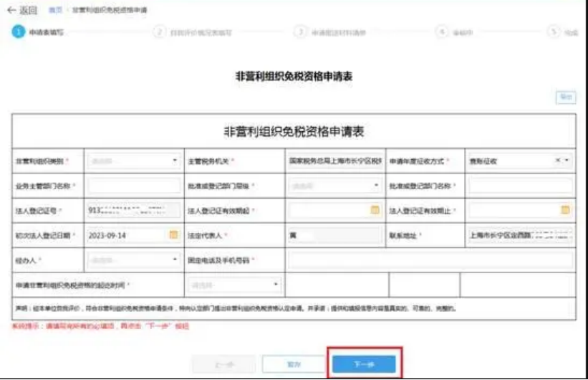Clear the 申请年度征收方式 selection with the X
588x380 pixels.
[x=558, y=161]
